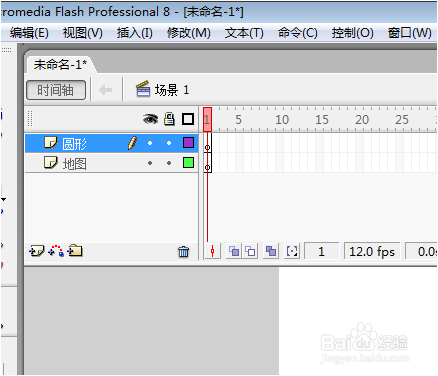Click frame 15 on the timeline ruler
Image resolution: width=438 pixels, height=376 pixels.
click(322, 120)
